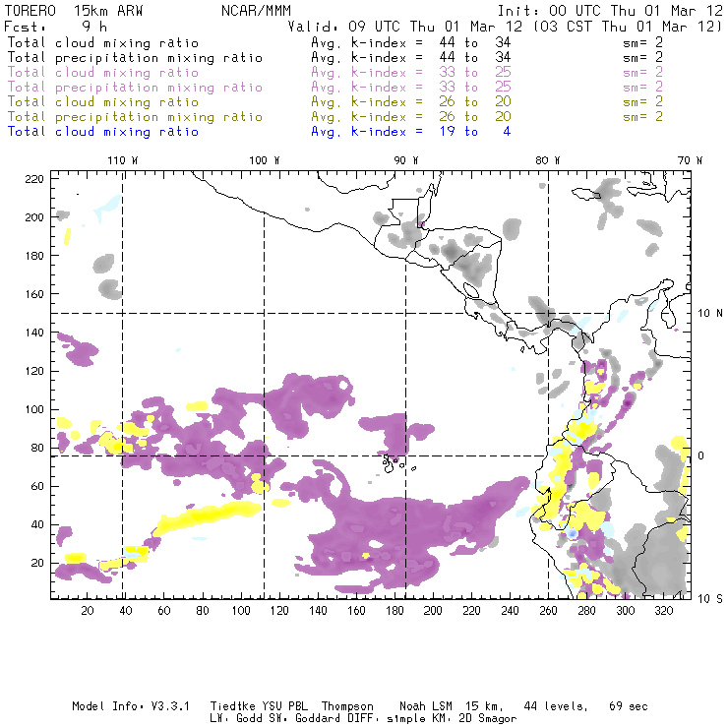Image resolution: width=728 pixels, height=728 pixels.
Task: Click black 'Total precipitation mixing ratio' legend line
Action: point(135,58)
